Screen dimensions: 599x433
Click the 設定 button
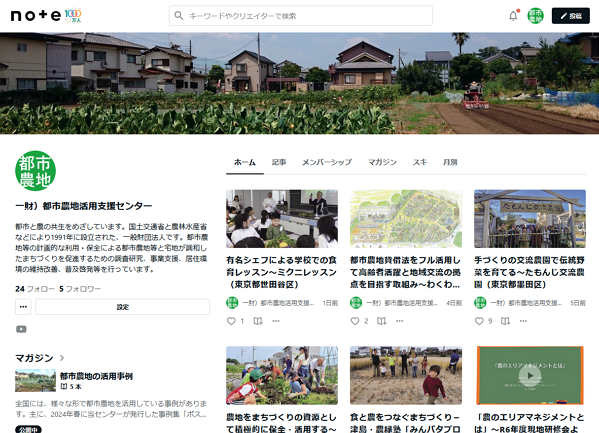coord(123,307)
